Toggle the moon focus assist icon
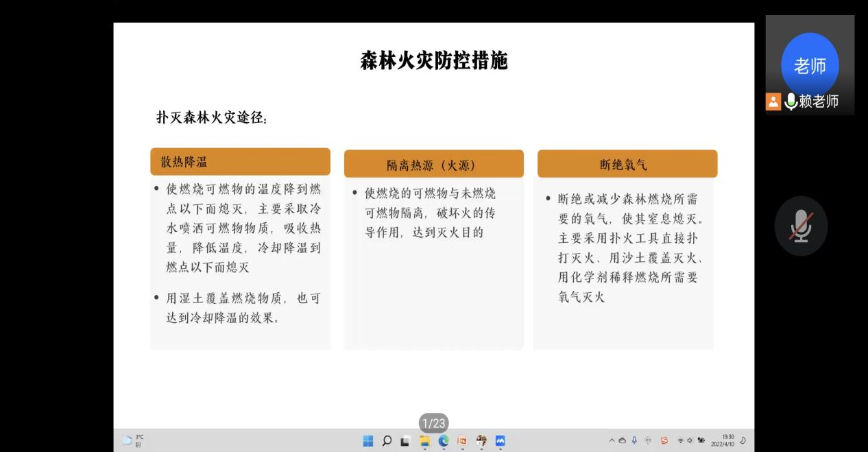This screenshot has height=452, width=868. coord(743,440)
